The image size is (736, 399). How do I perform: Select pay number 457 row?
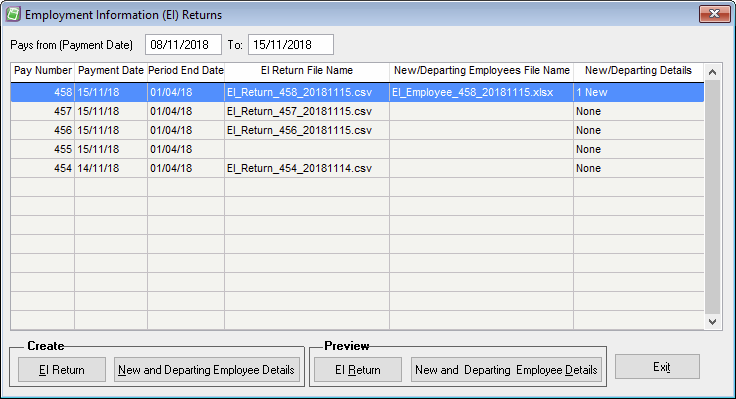357,111
